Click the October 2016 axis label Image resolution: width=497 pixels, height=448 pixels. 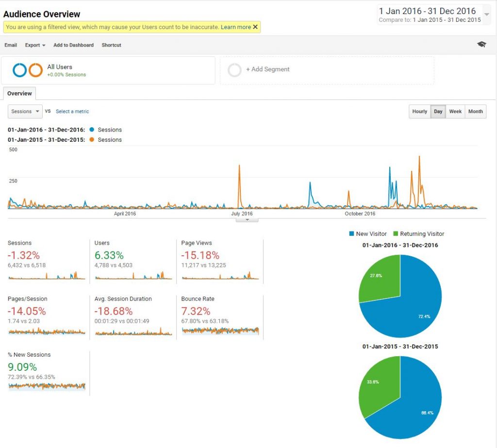(360, 214)
